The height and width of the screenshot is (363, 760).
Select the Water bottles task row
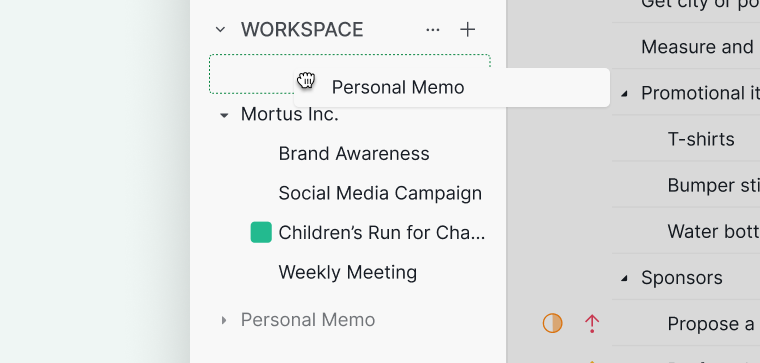pos(686,231)
